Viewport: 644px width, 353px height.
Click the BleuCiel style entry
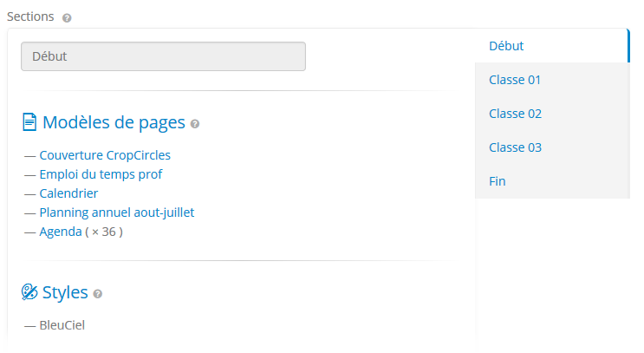pos(62,325)
